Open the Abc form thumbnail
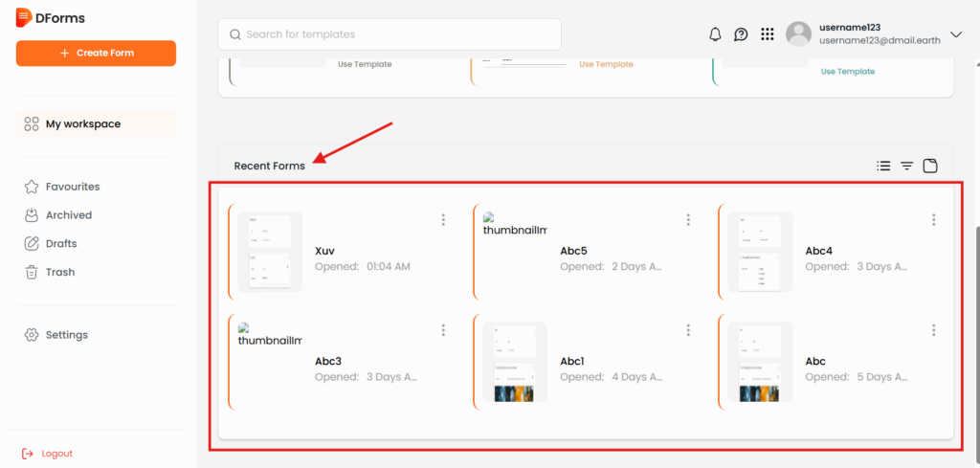 click(760, 361)
